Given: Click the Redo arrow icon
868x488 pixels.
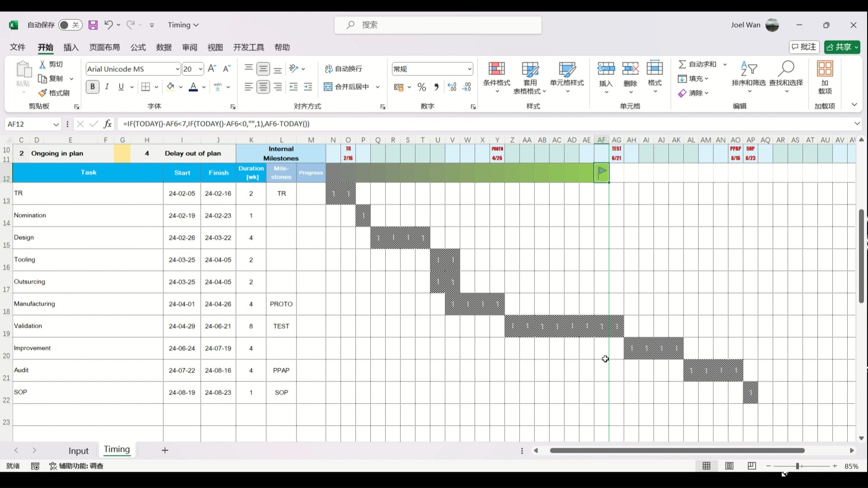Looking at the screenshot, I should 130,25.
